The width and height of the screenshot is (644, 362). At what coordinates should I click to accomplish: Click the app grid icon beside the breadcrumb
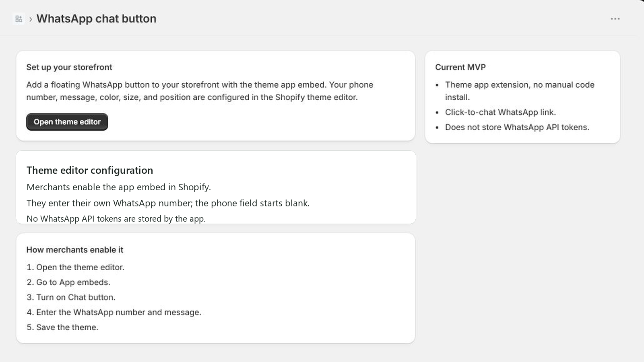click(19, 19)
